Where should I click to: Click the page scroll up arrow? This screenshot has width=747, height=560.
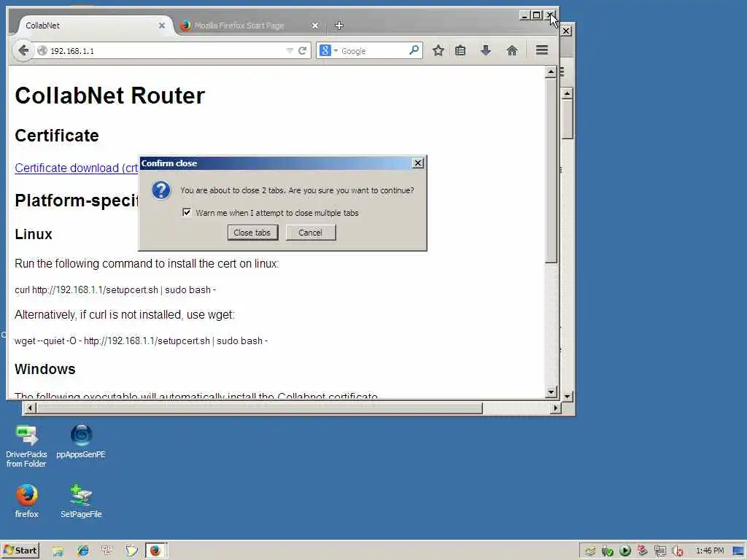(551, 72)
